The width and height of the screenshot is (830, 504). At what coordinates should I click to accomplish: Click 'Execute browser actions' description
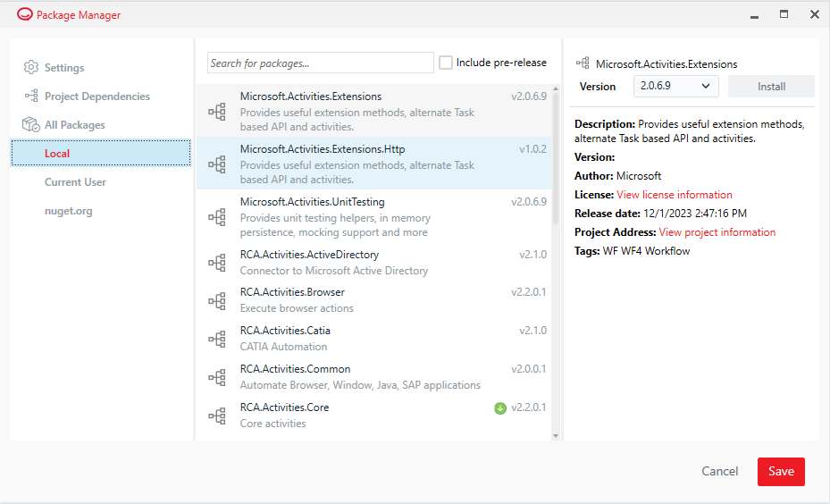[297, 308]
